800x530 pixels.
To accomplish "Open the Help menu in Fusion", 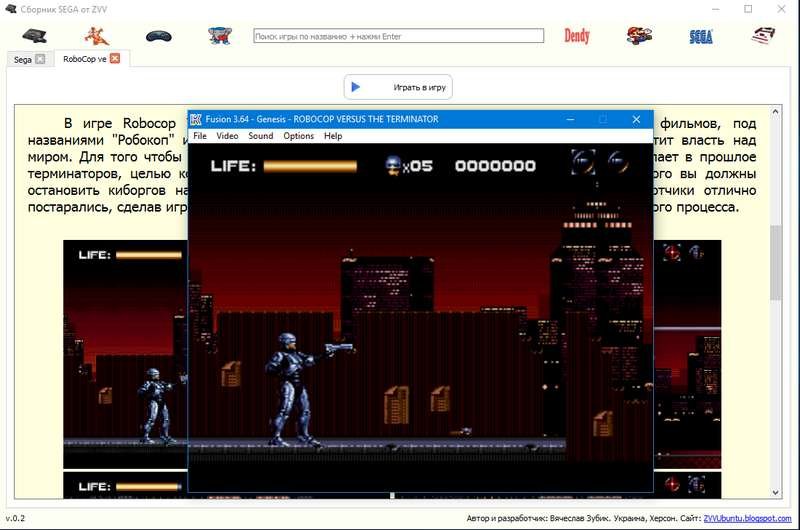I will coord(333,136).
